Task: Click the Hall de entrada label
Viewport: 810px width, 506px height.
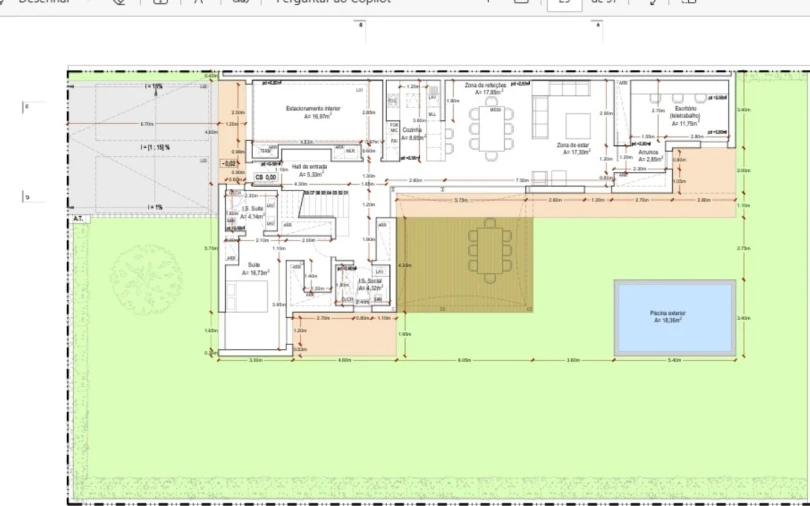Action: (x=309, y=170)
